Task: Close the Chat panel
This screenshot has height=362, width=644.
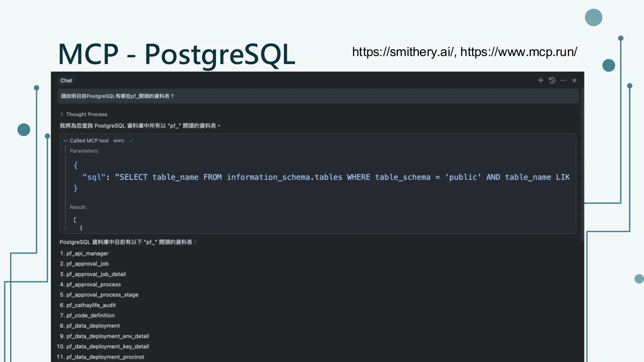Action: (x=575, y=80)
